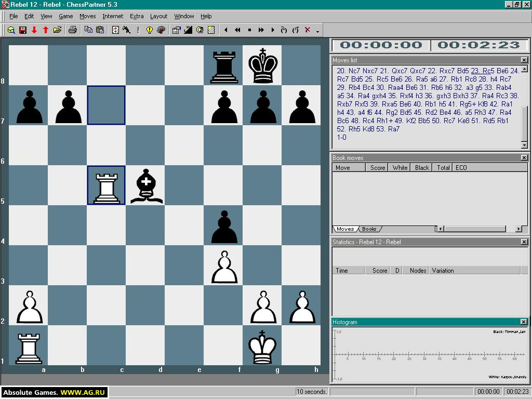532x399 pixels.
Task: Click the checkered board setup icon
Action: pos(211,30)
